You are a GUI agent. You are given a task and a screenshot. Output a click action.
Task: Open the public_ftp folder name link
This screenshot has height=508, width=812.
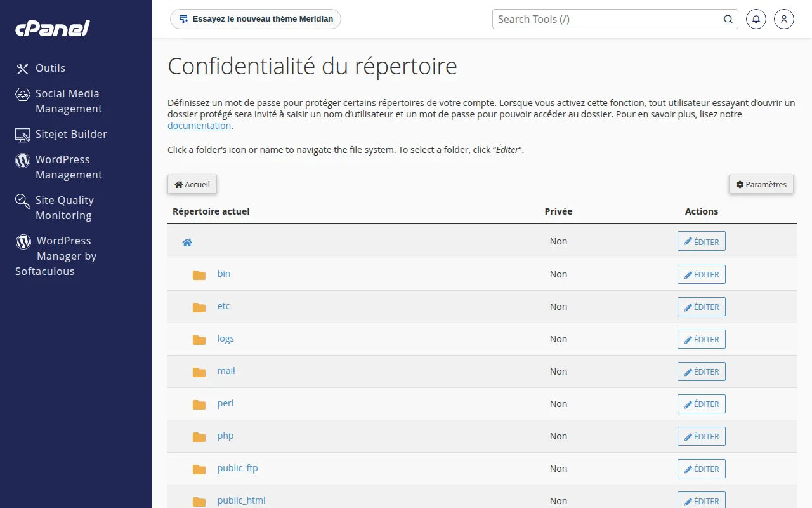[238, 468]
